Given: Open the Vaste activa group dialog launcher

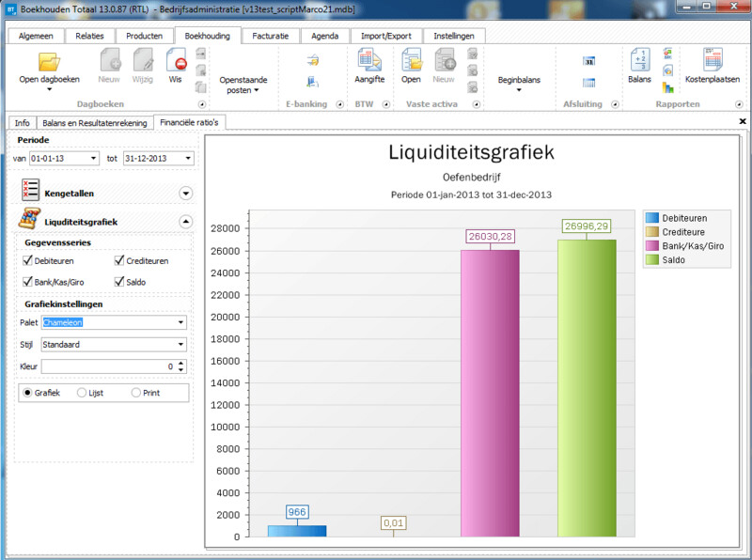Looking at the screenshot, I should pyautogui.click(x=477, y=104).
